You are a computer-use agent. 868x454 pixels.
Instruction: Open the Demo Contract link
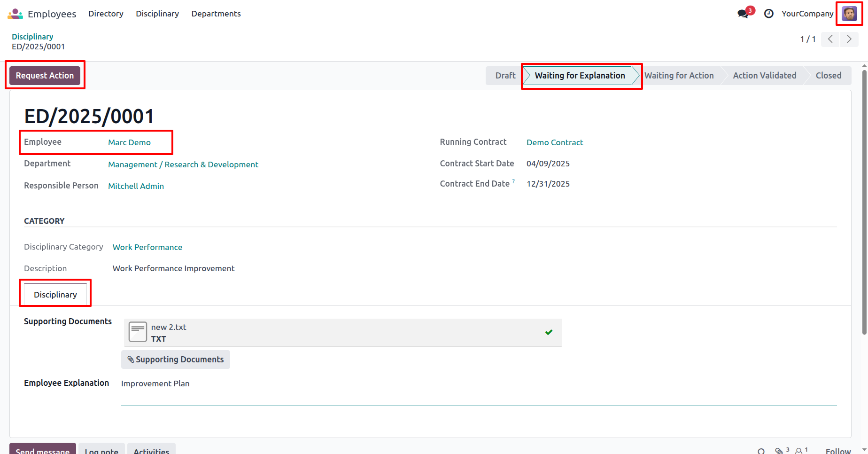pyautogui.click(x=555, y=142)
